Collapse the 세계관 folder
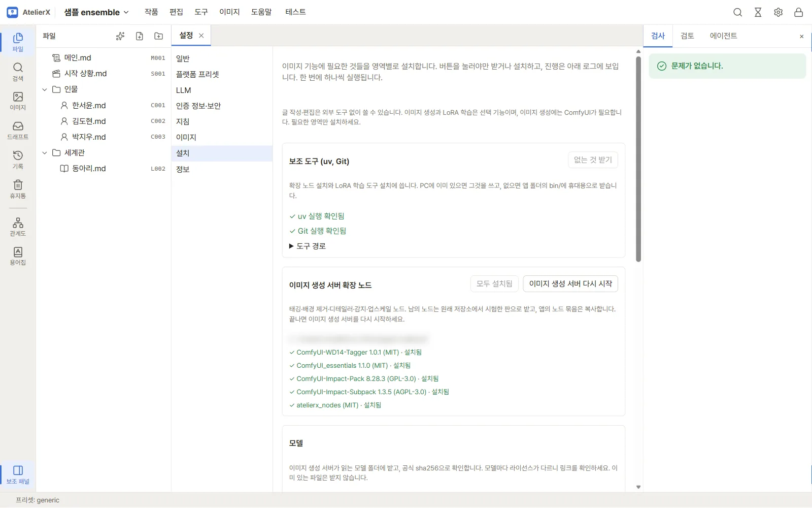812x508 pixels. tap(45, 153)
